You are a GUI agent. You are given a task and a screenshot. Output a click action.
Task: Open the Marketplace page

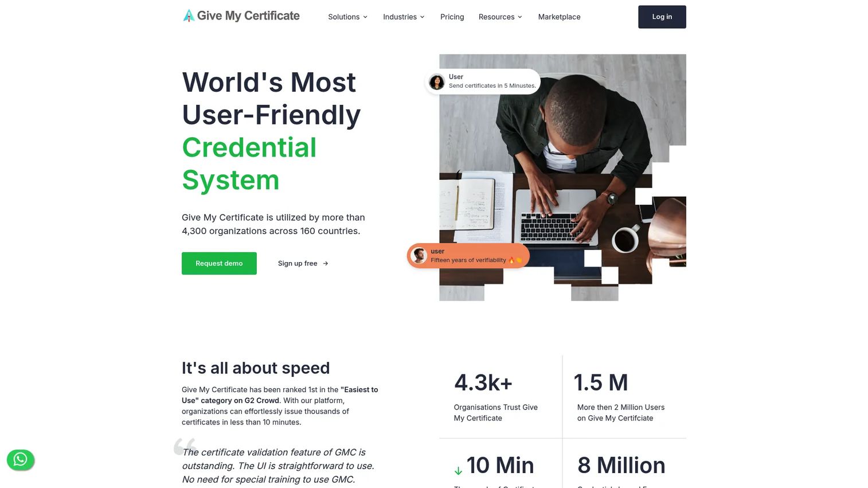[x=559, y=17]
